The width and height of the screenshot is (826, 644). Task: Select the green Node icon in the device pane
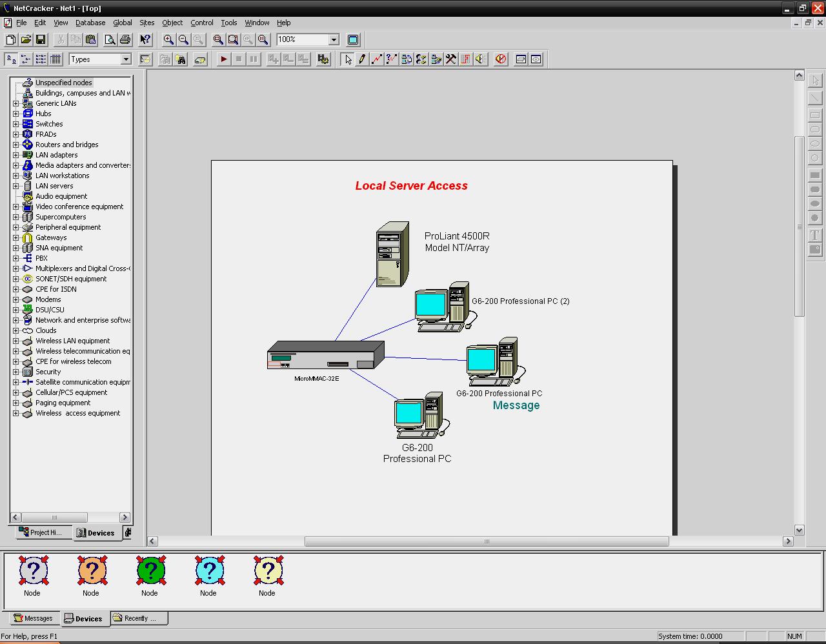150,570
